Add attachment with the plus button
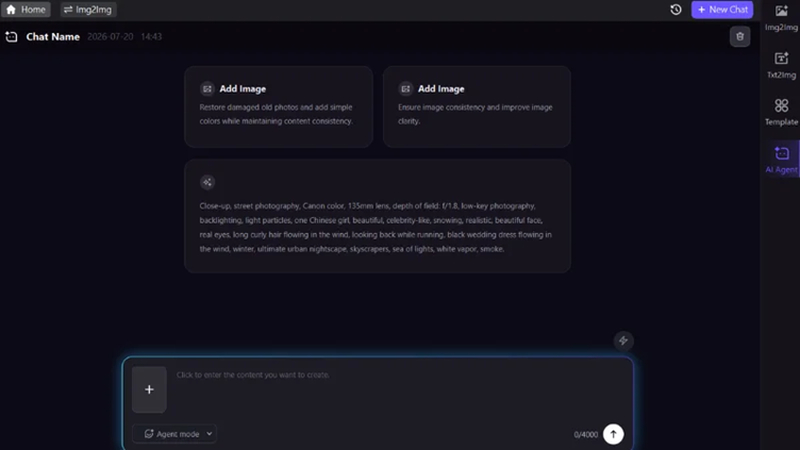The image size is (800, 450). click(149, 389)
